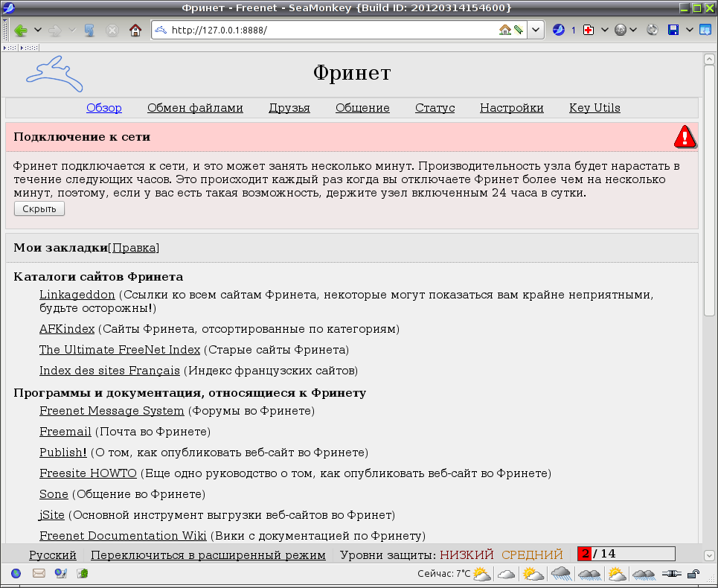Click the НИЗКИЙ security level label
The width and height of the screenshot is (718, 588).
467,555
